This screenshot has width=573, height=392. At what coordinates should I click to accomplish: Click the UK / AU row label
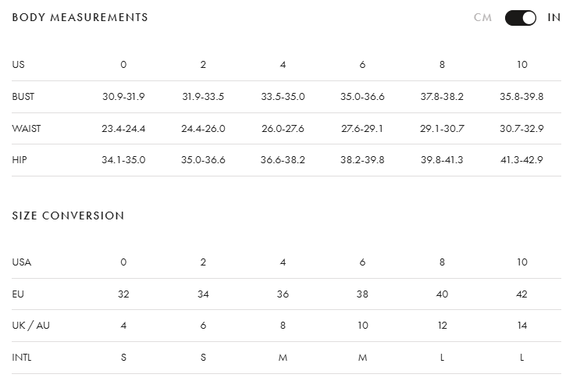click(30, 326)
